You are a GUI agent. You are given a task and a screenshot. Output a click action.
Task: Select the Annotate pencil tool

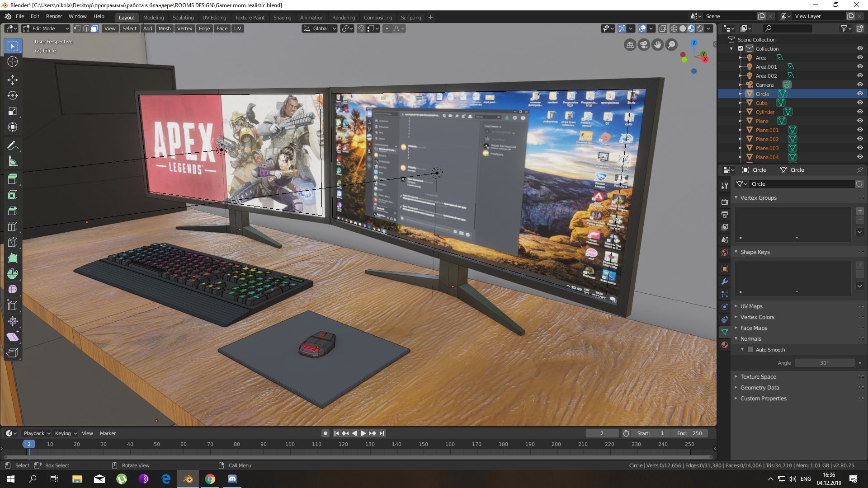click(13, 145)
